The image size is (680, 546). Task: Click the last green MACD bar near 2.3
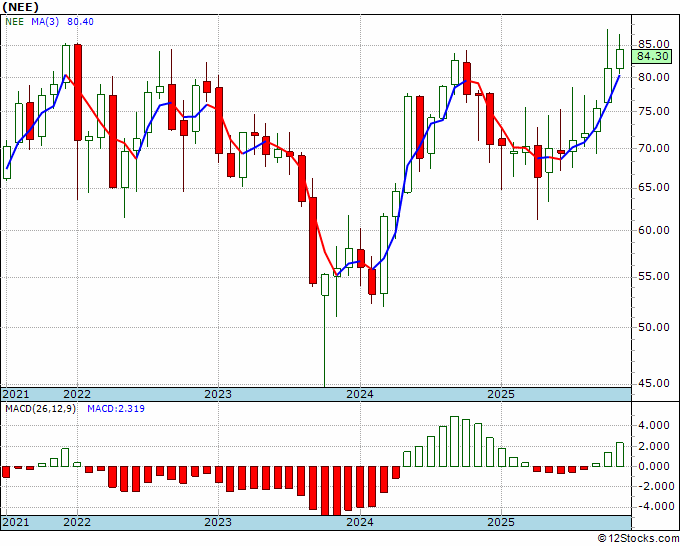620,454
